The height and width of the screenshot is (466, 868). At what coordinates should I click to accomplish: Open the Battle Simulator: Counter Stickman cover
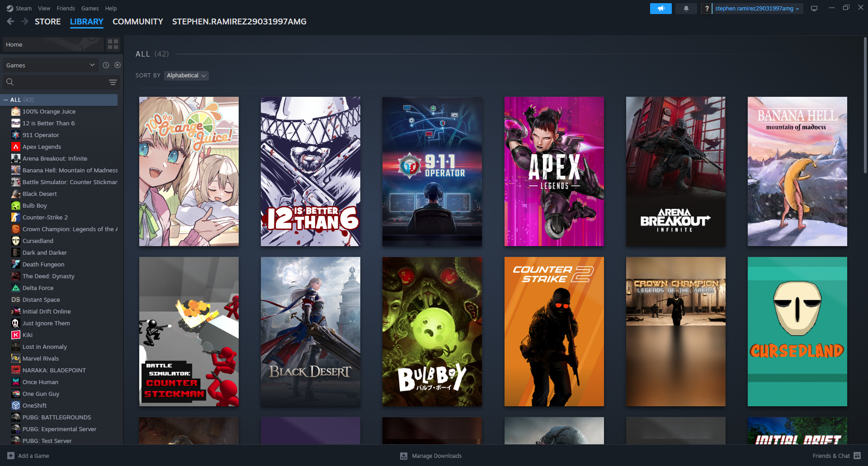pos(189,332)
